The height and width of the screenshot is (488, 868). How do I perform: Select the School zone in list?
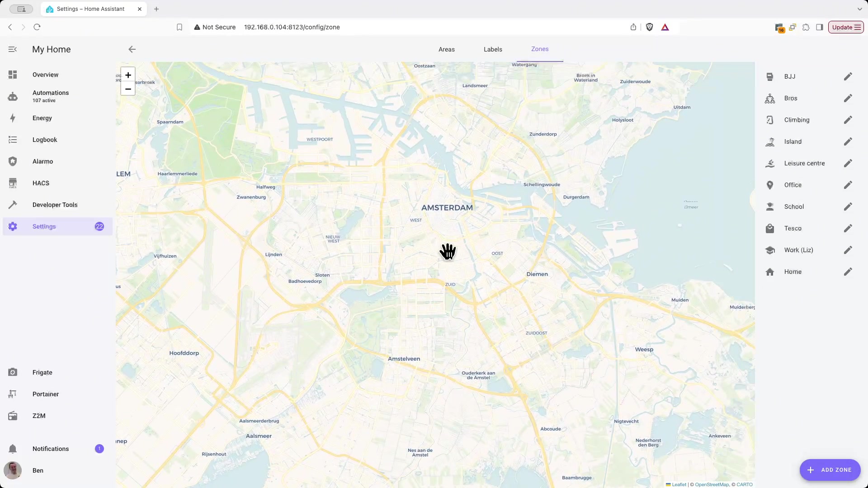pyautogui.click(x=794, y=206)
